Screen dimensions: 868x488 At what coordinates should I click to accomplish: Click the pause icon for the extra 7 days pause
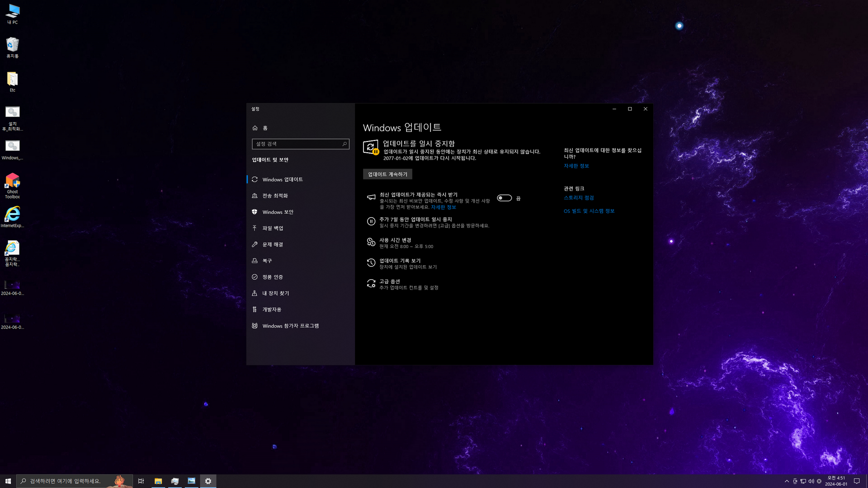click(x=371, y=221)
